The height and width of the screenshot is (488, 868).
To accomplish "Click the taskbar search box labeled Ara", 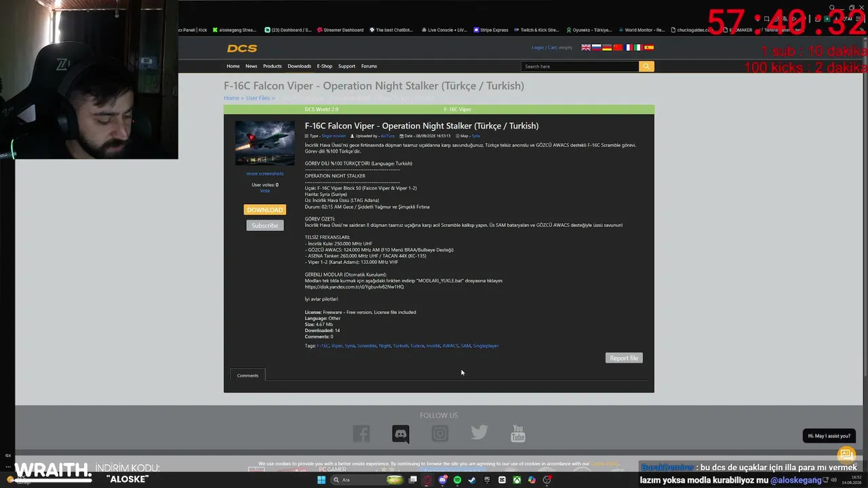I will pos(368,480).
